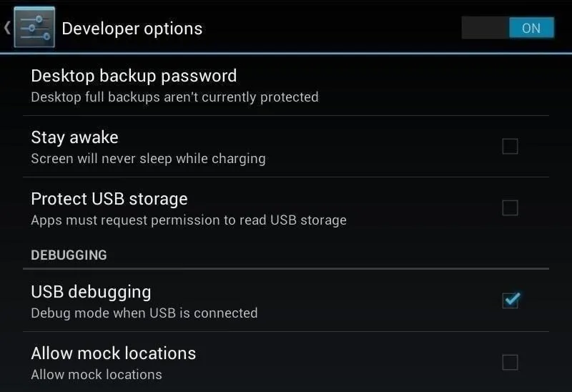Uncheck the USB debugging checkbox
Image resolution: width=572 pixels, height=392 pixels.
click(x=510, y=300)
